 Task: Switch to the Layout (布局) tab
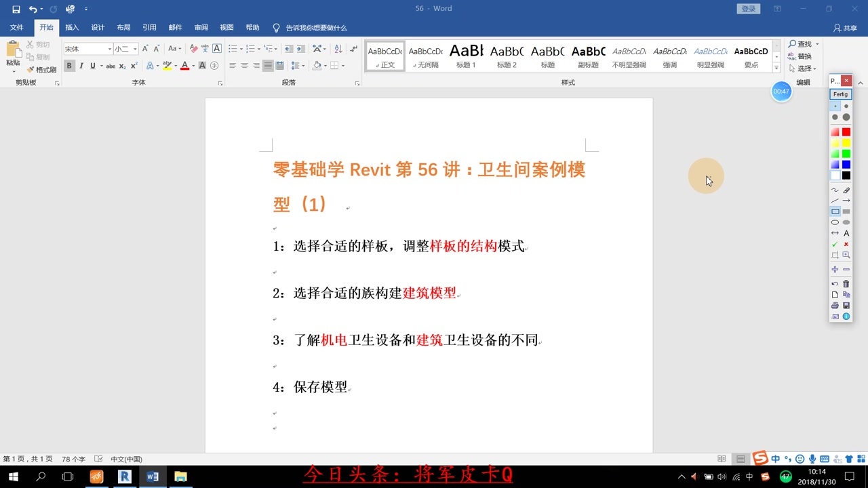tap(123, 28)
